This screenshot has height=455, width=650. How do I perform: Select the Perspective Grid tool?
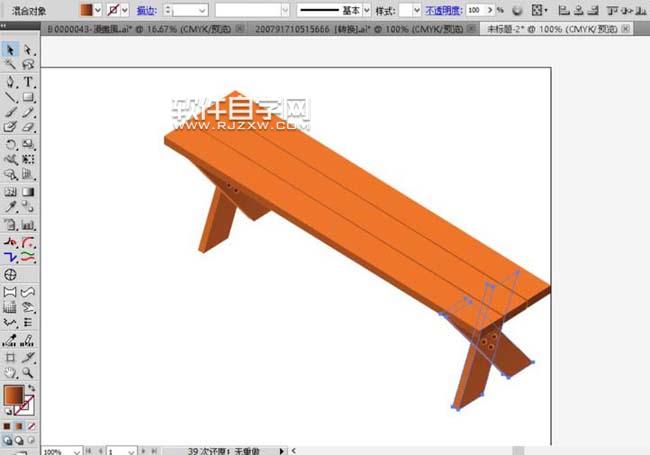point(28,174)
